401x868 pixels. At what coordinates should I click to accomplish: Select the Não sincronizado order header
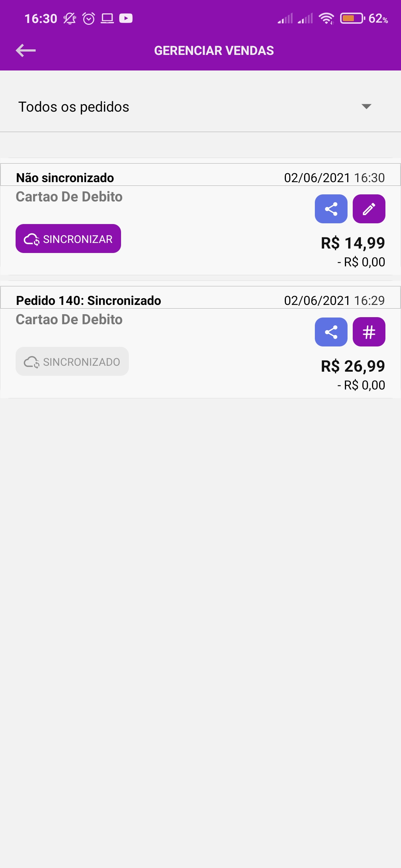pos(65,178)
